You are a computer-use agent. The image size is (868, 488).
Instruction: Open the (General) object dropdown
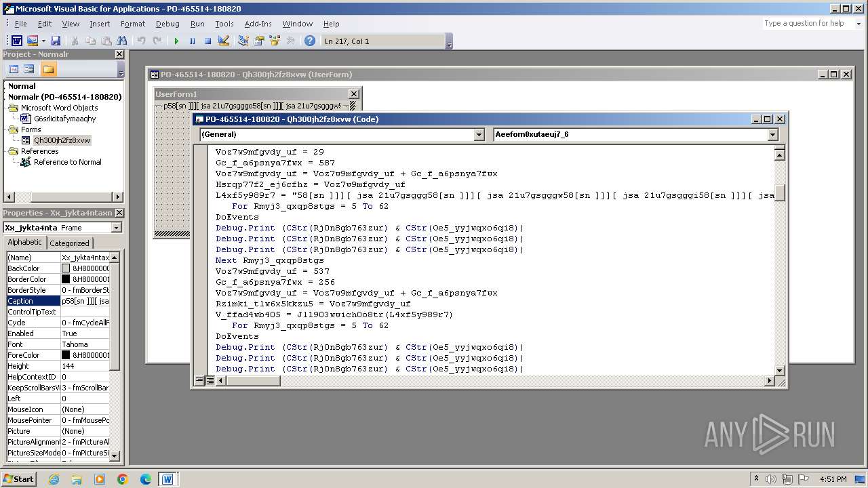coord(479,134)
